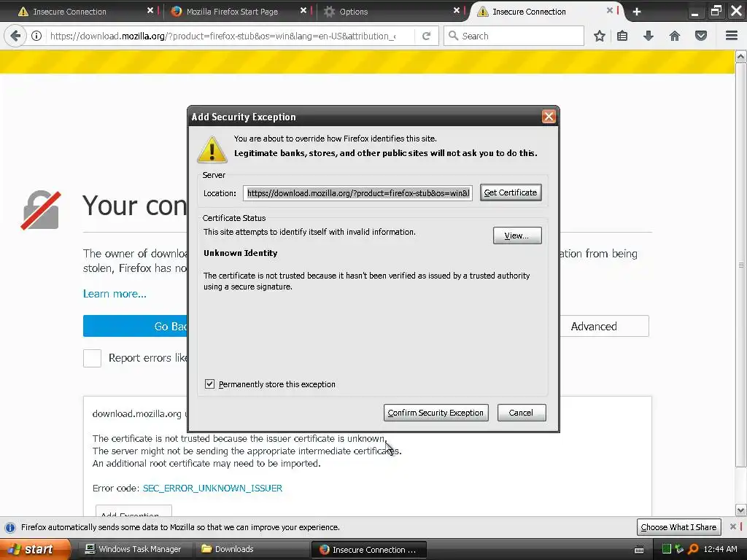Open Firefox hamburger menu
Viewport: 747px width, 560px height.
pyautogui.click(x=732, y=36)
